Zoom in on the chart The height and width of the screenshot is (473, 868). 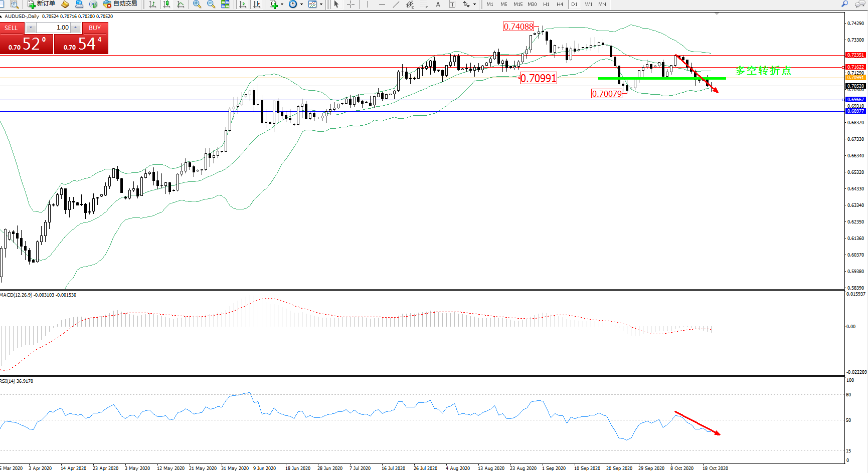coord(197,4)
